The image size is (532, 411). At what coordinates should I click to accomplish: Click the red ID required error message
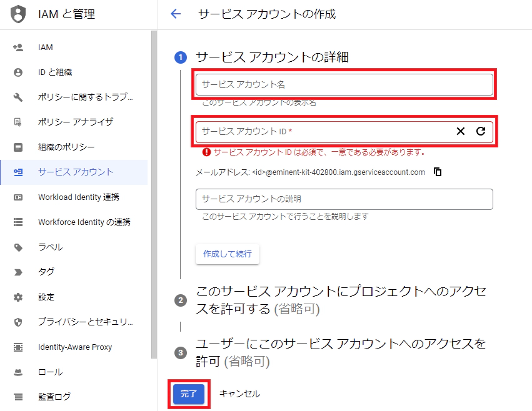319,152
